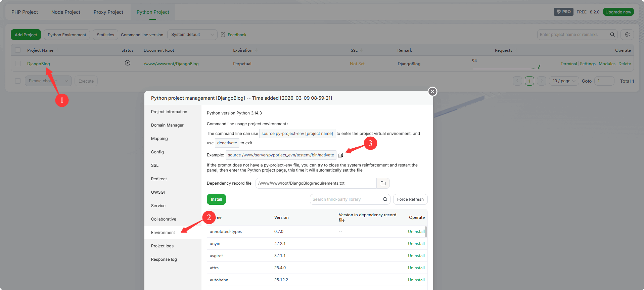Close the Python project management dialog
The width and height of the screenshot is (644, 290).
pyautogui.click(x=432, y=91)
